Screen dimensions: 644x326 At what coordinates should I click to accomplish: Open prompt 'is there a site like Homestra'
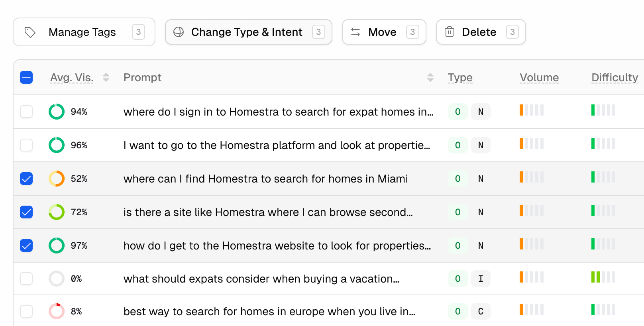(x=268, y=212)
